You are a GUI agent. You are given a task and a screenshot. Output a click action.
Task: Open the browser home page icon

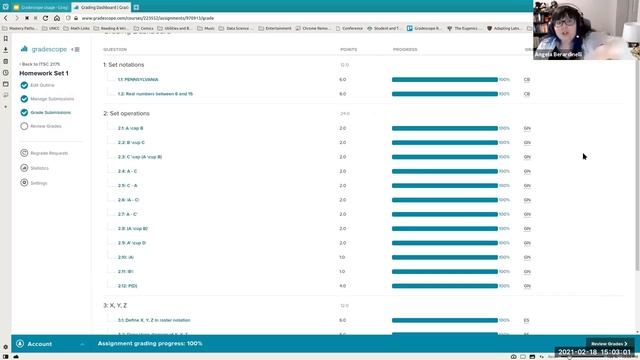[x=57, y=18]
